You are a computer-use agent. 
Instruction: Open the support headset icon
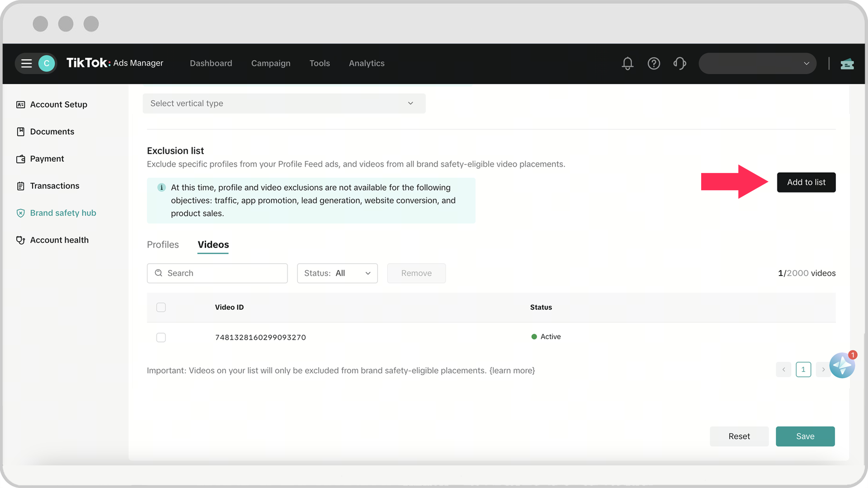pyautogui.click(x=680, y=63)
